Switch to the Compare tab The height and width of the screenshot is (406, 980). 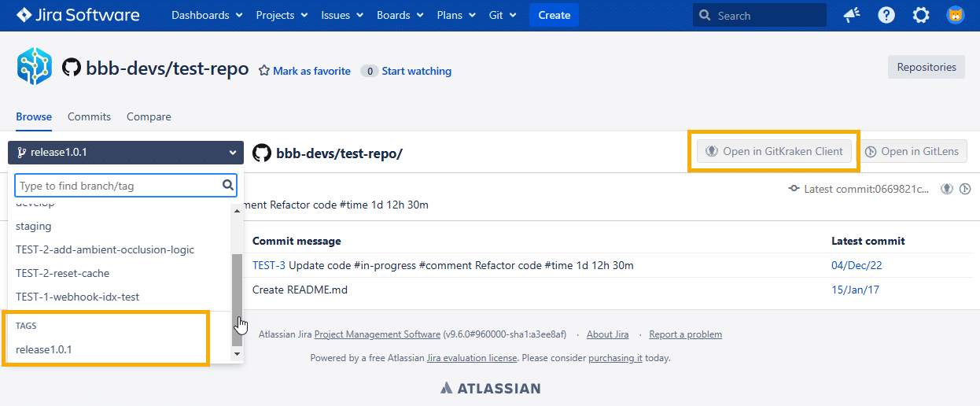[149, 116]
